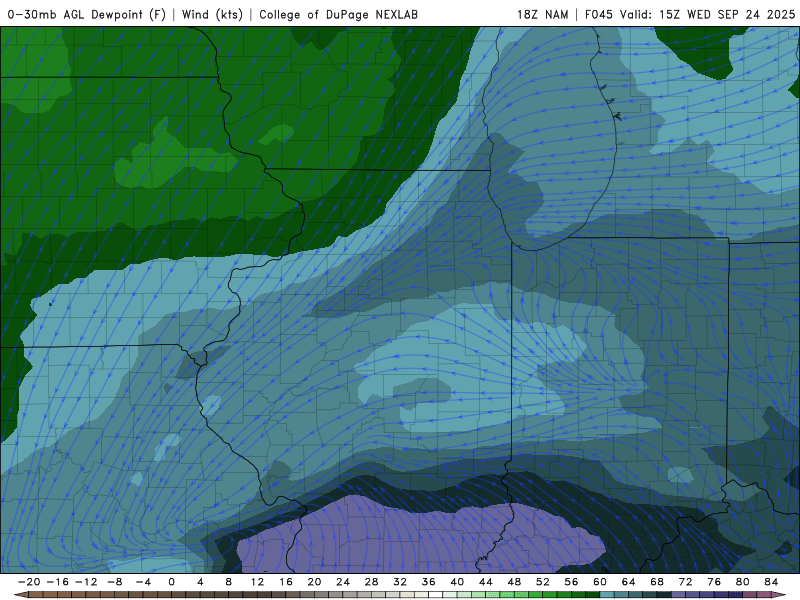The image size is (800, 600).
Task: Select the "18Z NAM" model run label
Action: coord(543,15)
